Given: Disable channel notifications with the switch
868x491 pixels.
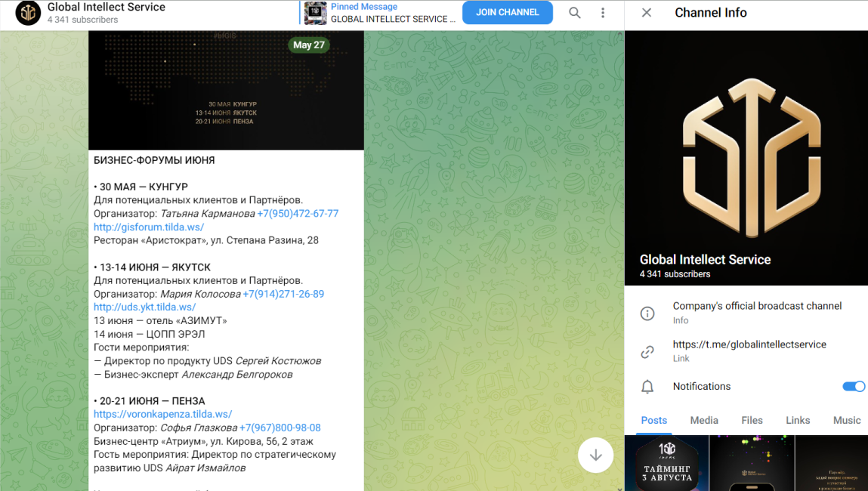Looking at the screenshot, I should [x=854, y=386].
